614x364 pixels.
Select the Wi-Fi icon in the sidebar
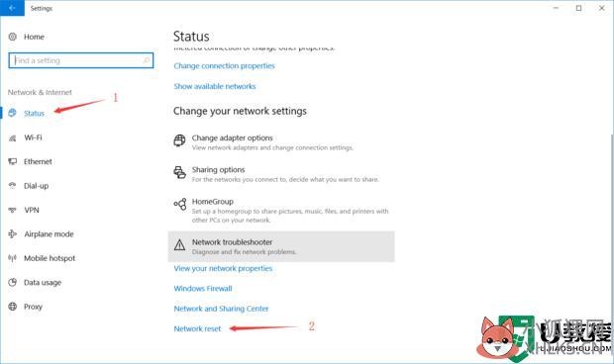pos(13,138)
